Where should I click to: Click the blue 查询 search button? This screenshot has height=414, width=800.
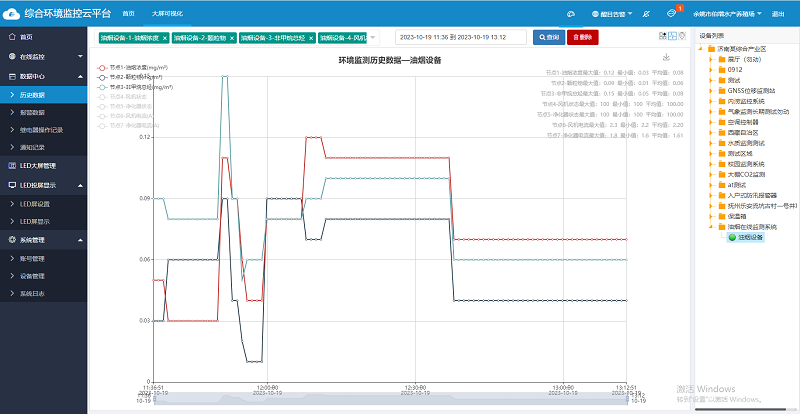pos(549,37)
